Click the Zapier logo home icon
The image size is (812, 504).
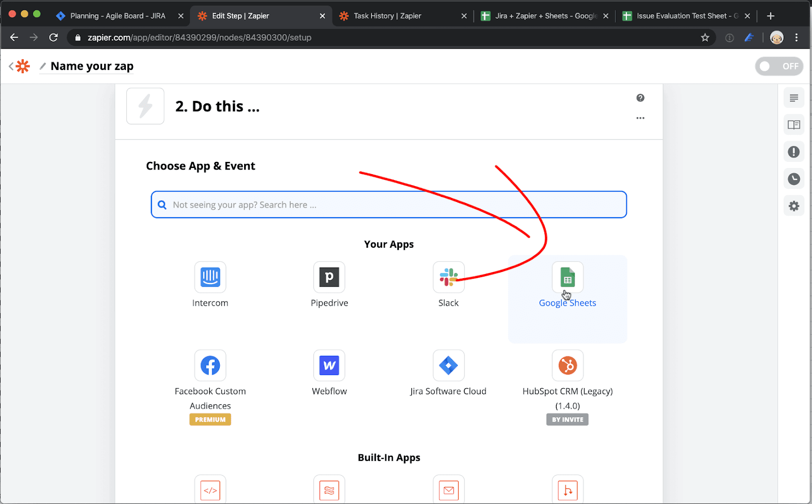[x=23, y=66]
